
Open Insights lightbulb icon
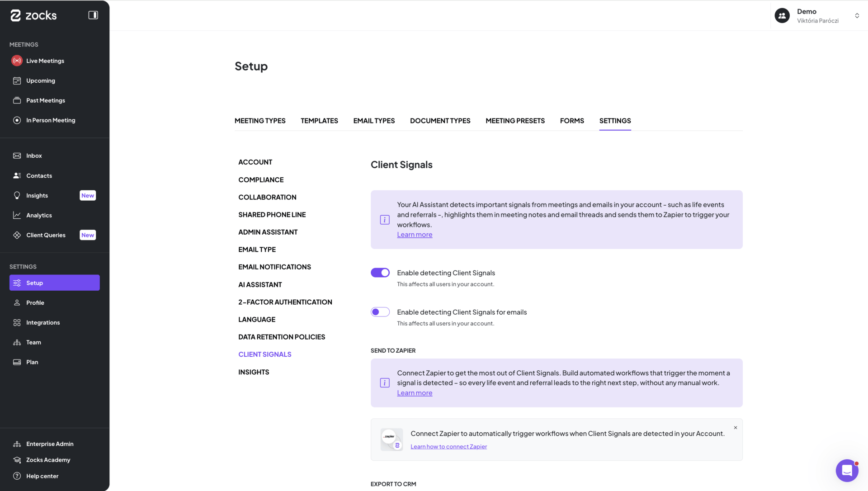coord(17,195)
